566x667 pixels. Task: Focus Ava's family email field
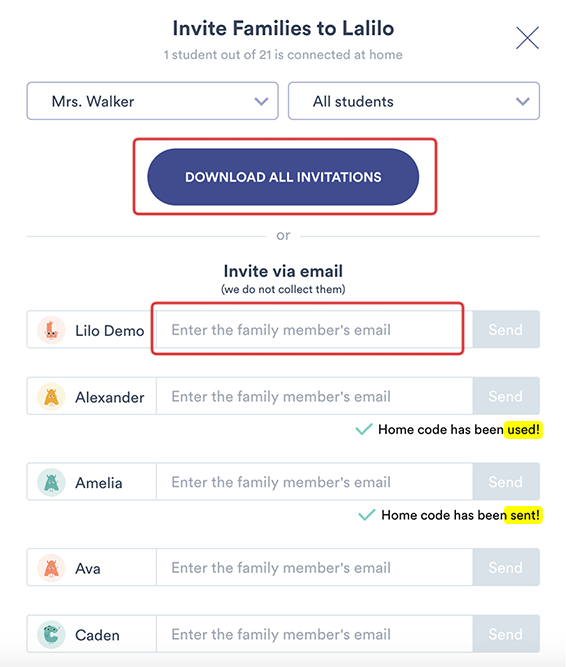314,567
